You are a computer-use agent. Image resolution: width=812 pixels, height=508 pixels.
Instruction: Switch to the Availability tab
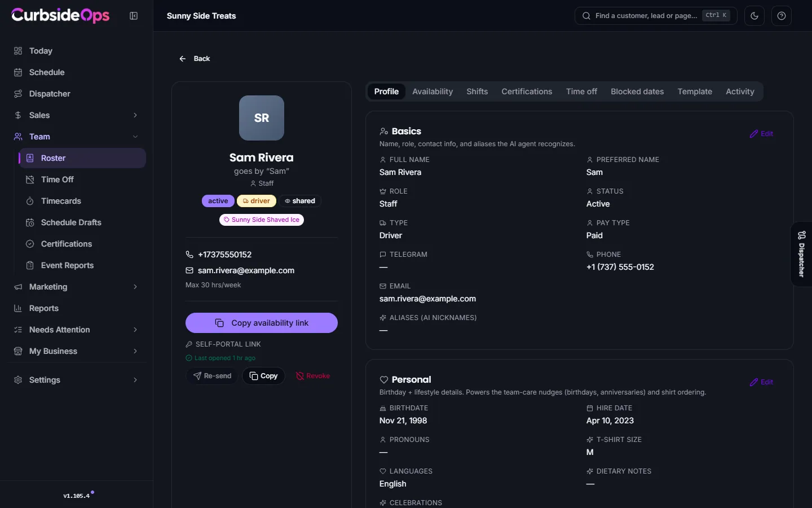(433, 91)
